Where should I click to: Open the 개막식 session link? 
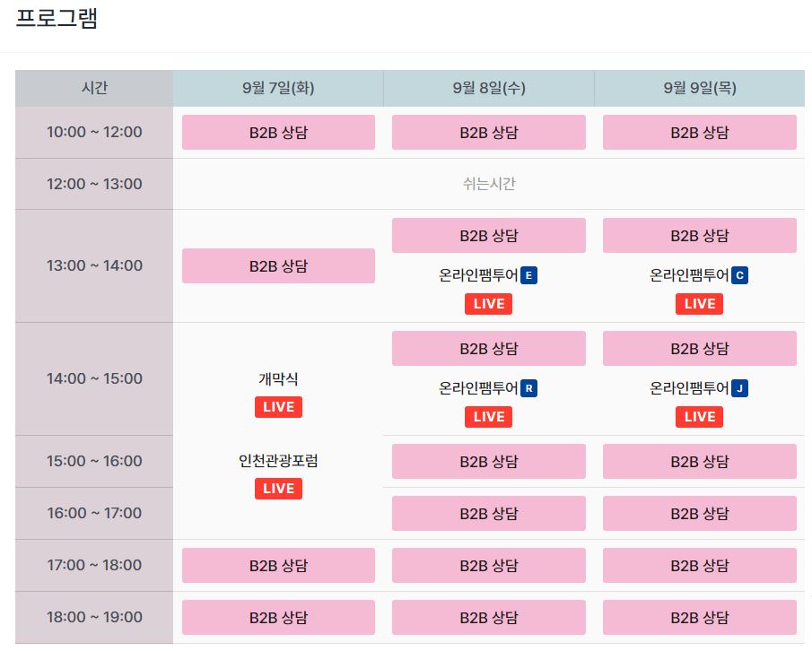pos(278,379)
